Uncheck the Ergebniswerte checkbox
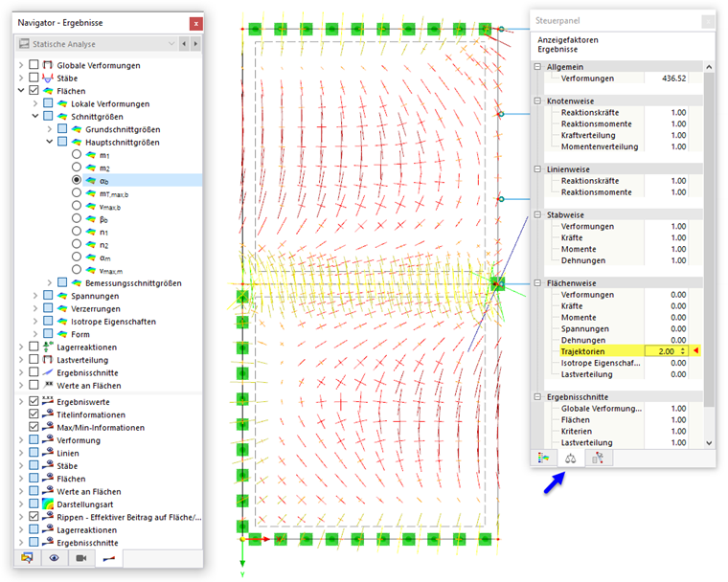This screenshot has width=728, height=582. coord(34,401)
